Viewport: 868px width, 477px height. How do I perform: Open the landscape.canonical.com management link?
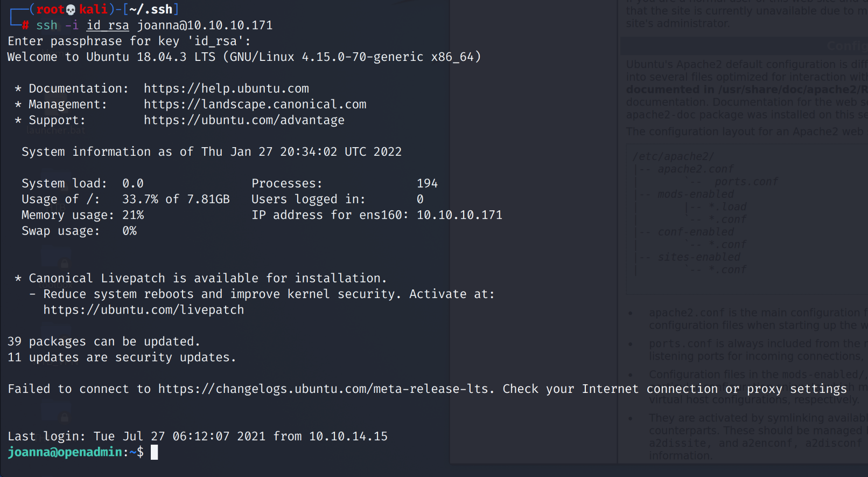(x=255, y=104)
